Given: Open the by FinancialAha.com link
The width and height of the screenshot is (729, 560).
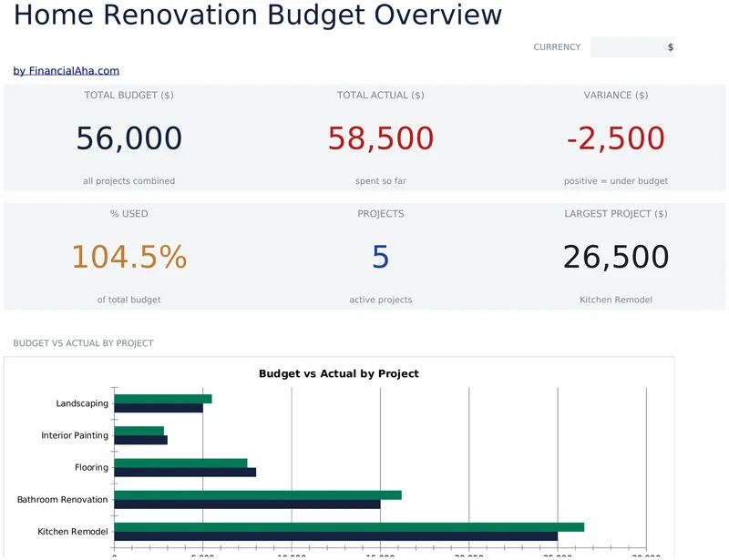Looking at the screenshot, I should point(66,71).
